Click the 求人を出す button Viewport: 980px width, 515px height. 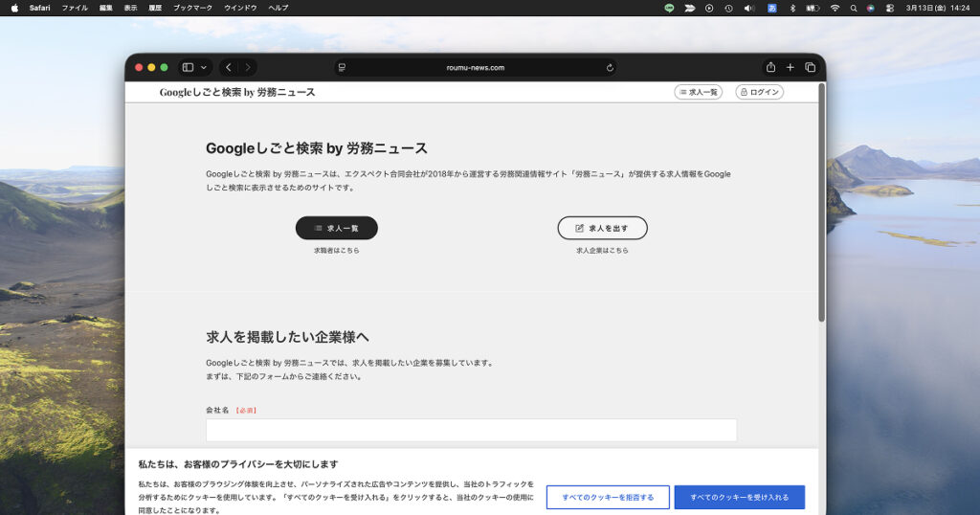pos(602,228)
